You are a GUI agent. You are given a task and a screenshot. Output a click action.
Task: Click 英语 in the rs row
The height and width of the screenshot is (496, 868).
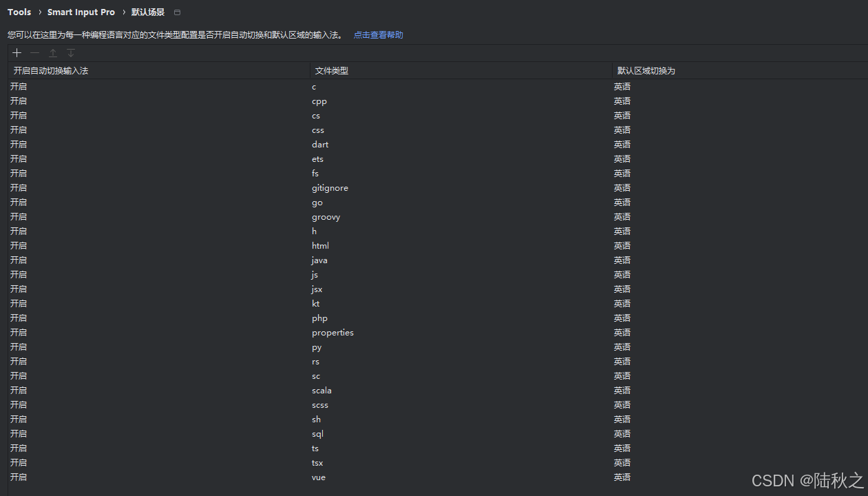[622, 362]
